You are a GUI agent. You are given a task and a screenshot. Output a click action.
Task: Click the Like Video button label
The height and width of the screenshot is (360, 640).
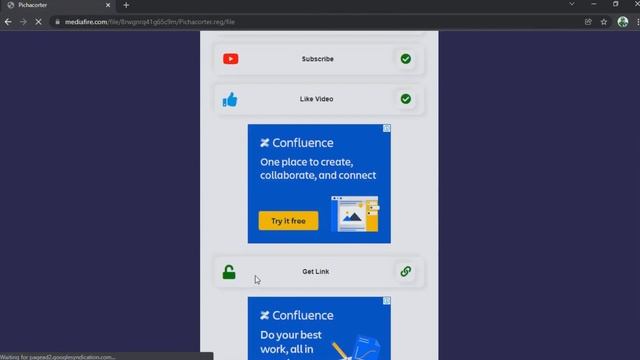pos(316,99)
